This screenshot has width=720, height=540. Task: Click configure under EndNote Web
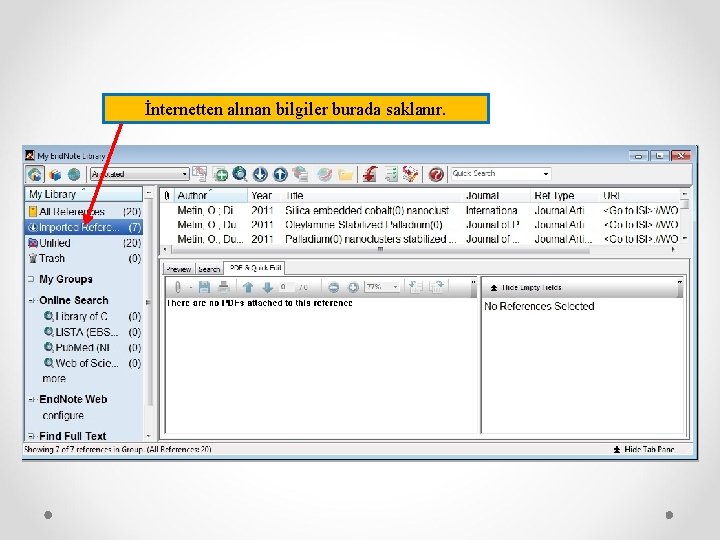coord(63,416)
